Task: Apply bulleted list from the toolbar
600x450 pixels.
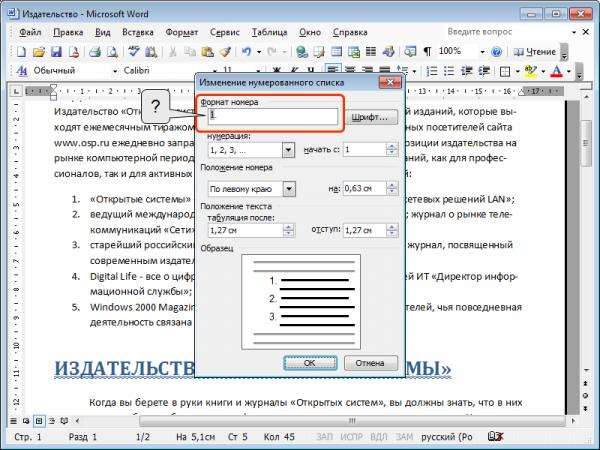Action: click(449, 71)
